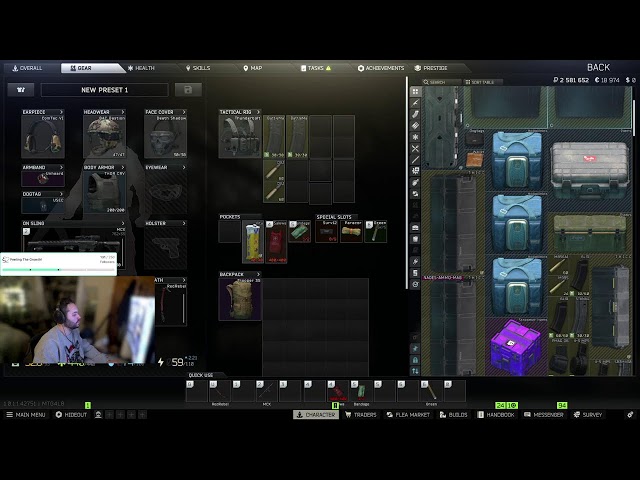Select the camo helmet in Headwear slot

104,137
